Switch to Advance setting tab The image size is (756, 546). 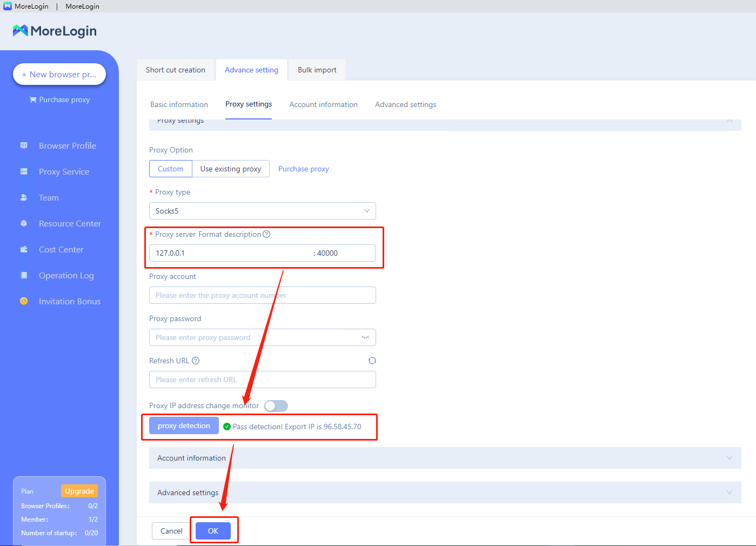click(x=251, y=70)
